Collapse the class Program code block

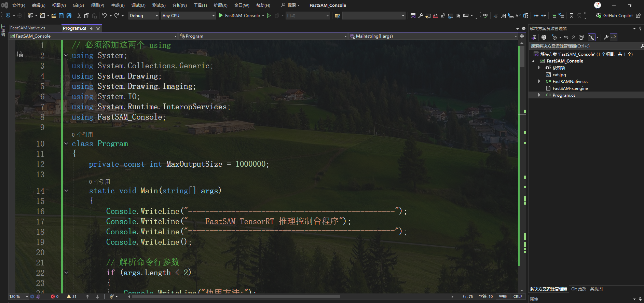click(x=66, y=143)
